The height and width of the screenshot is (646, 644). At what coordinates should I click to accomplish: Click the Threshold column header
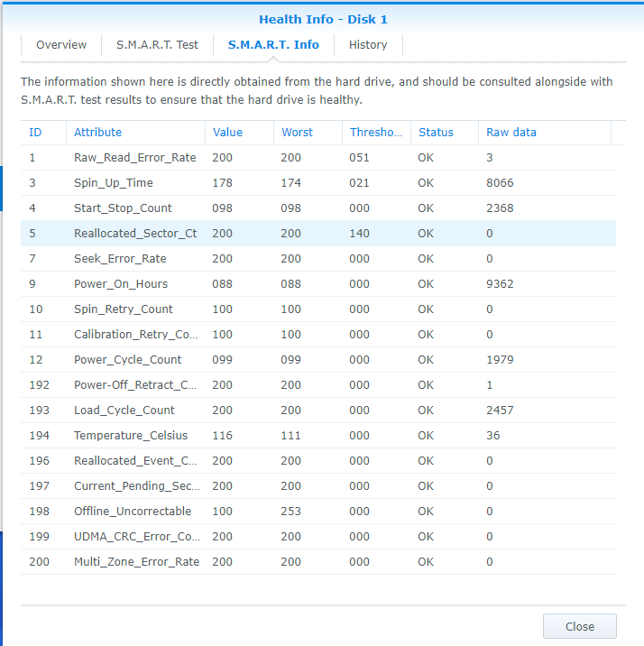(376, 133)
